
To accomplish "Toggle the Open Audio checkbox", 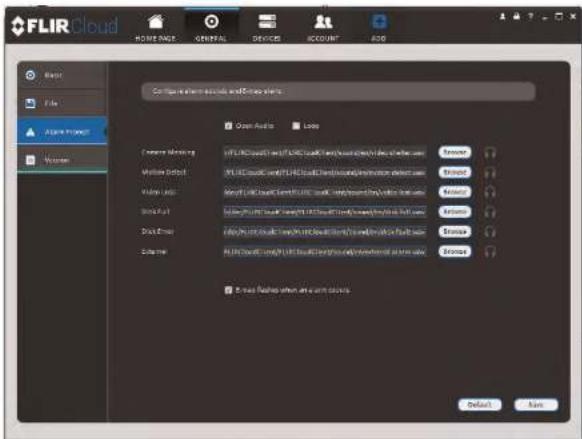I will click(228, 126).
